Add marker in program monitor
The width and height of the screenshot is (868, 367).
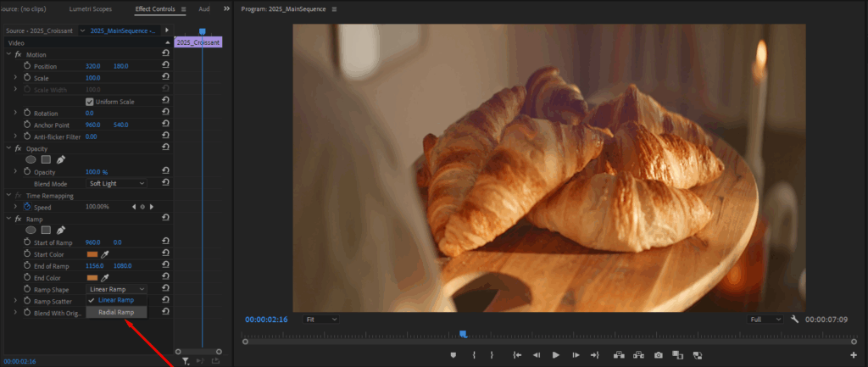click(453, 355)
